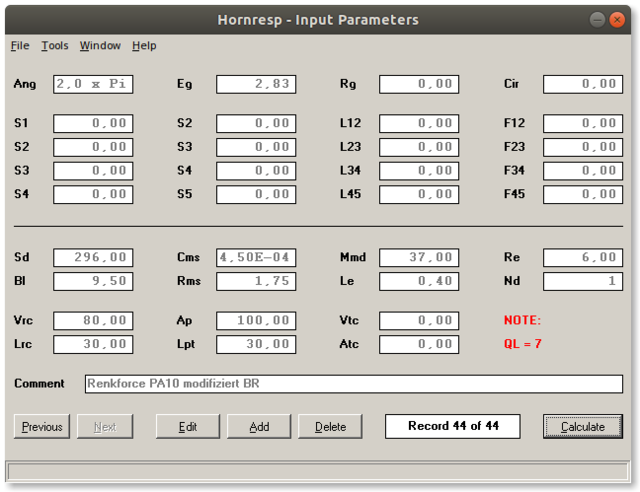Image resolution: width=640 pixels, height=492 pixels.
Task: Open the File menu
Action: 20,45
